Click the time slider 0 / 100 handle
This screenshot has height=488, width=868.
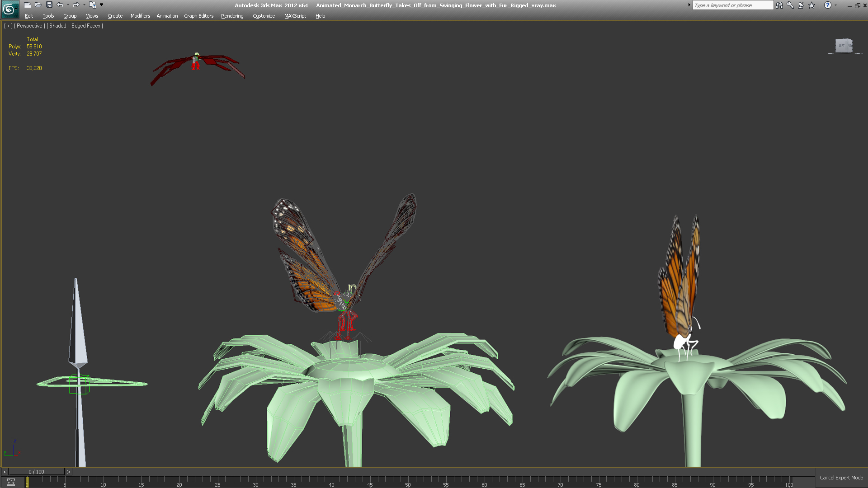click(37, 472)
